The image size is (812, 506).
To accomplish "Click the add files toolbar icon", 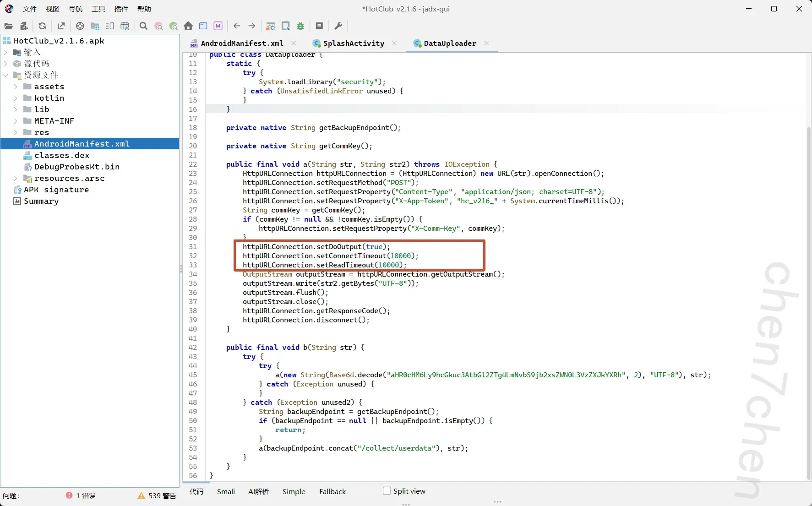I will [24, 26].
